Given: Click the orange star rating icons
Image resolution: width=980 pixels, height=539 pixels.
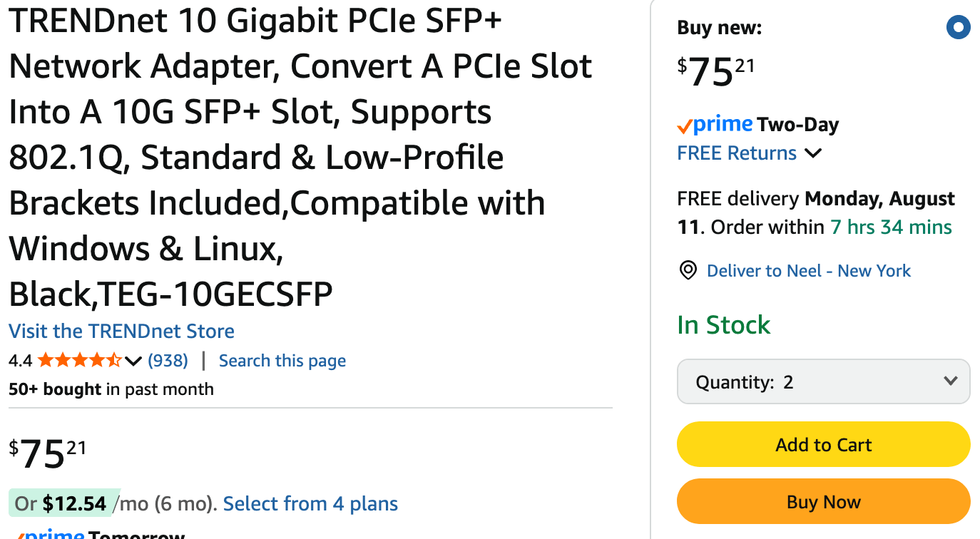Looking at the screenshot, I should (80, 361).
